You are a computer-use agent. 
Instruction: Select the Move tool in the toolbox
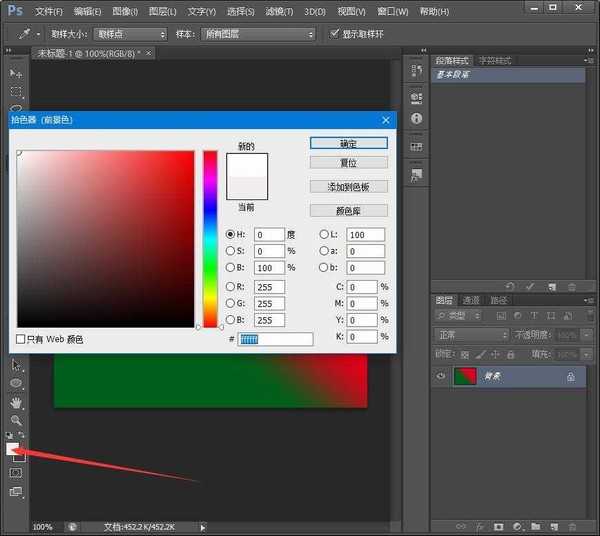[16, 74]
